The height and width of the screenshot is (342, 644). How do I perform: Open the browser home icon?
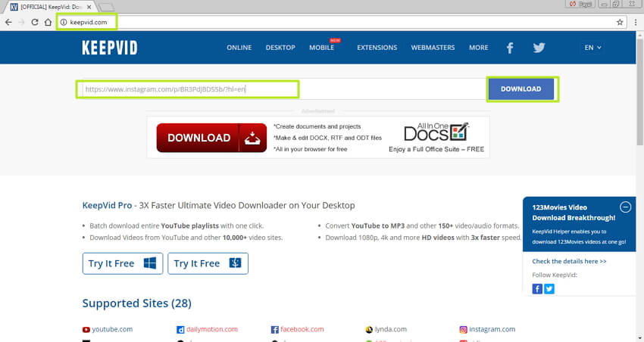[48, 22]
